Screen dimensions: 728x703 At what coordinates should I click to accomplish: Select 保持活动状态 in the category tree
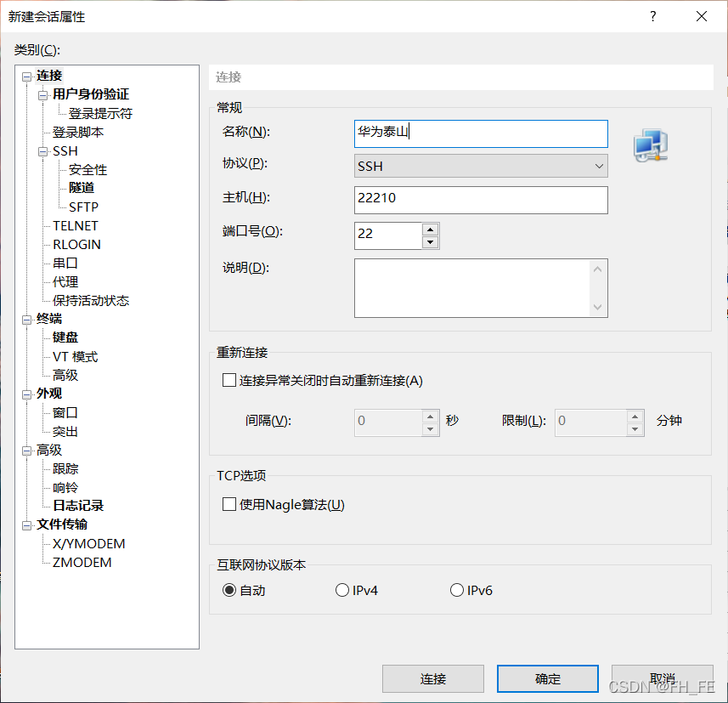(x=91, y=300)
